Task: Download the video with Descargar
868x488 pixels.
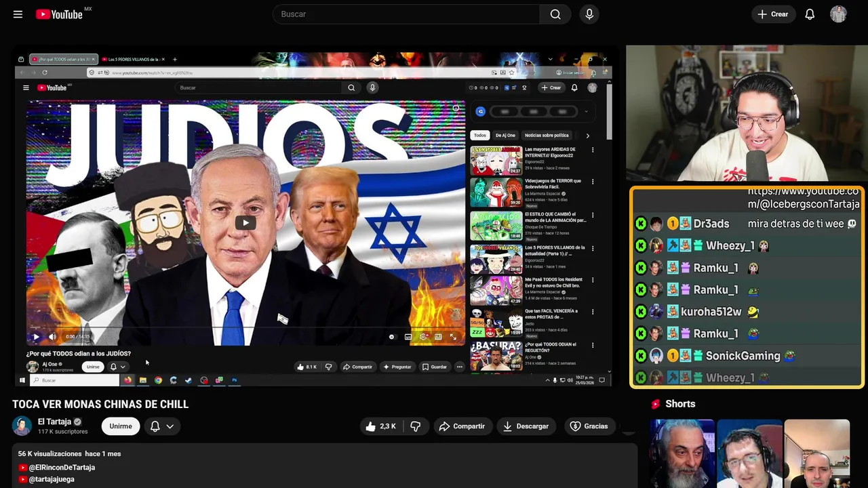Action: click(x=526, y=426)
